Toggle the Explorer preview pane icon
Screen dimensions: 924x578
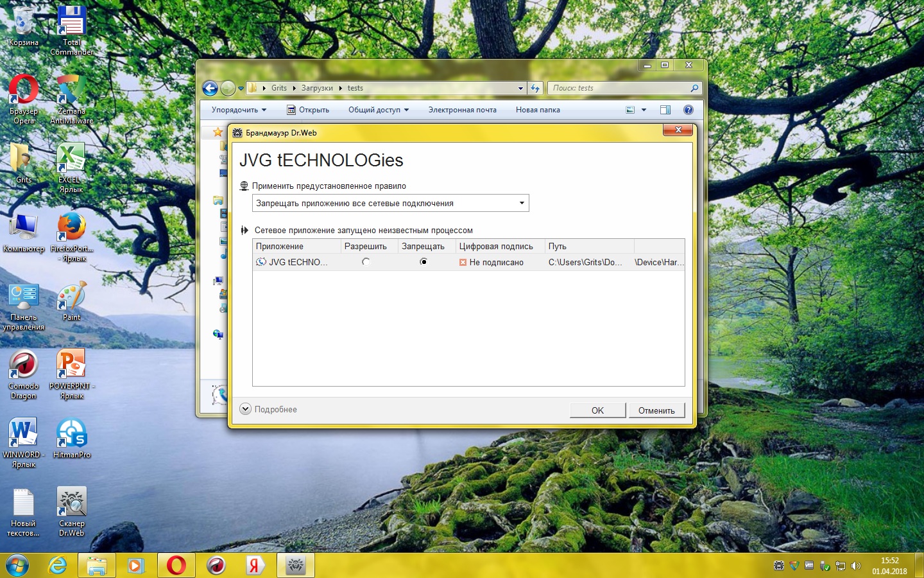coord(665,110)
